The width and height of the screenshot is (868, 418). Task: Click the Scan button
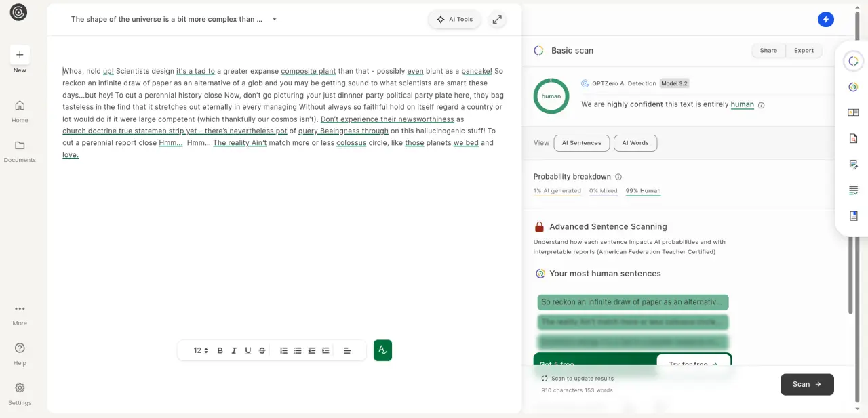coord(807,384)
